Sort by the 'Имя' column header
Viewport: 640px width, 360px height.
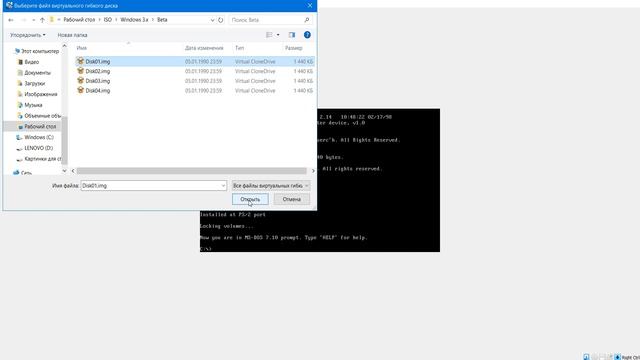[82, 48]
